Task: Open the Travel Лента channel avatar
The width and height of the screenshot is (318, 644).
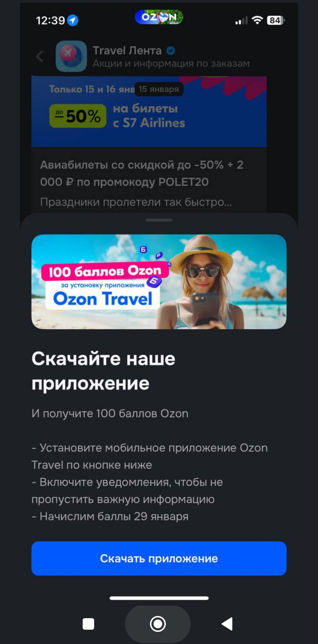Action: click(x=71, y=56)
